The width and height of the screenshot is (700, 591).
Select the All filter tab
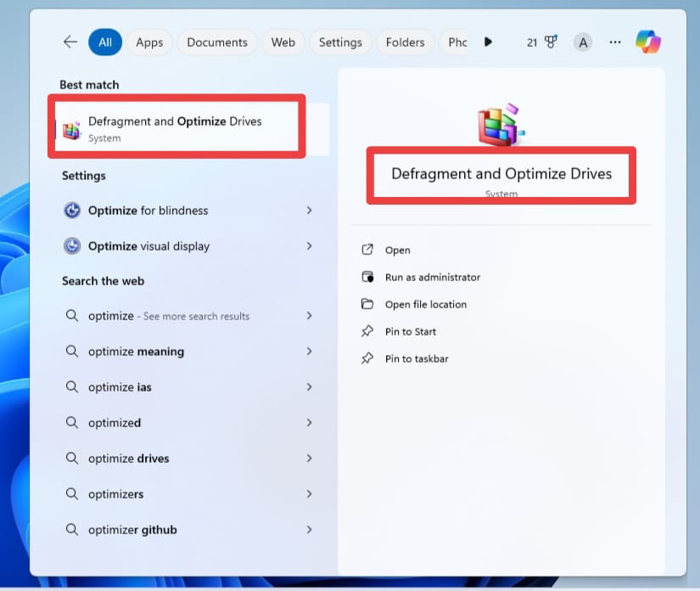click(x=105, y=42)
